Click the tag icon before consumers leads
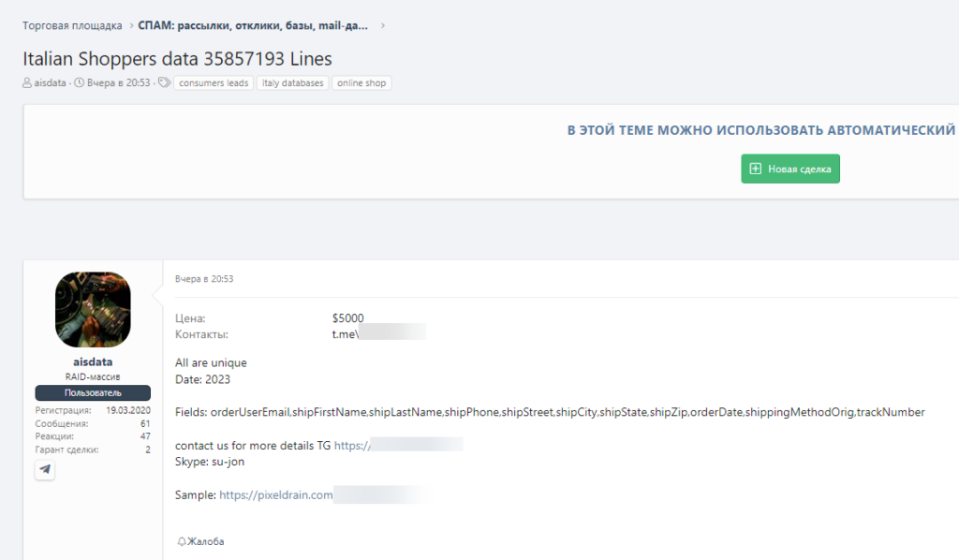 pos(164,82)
